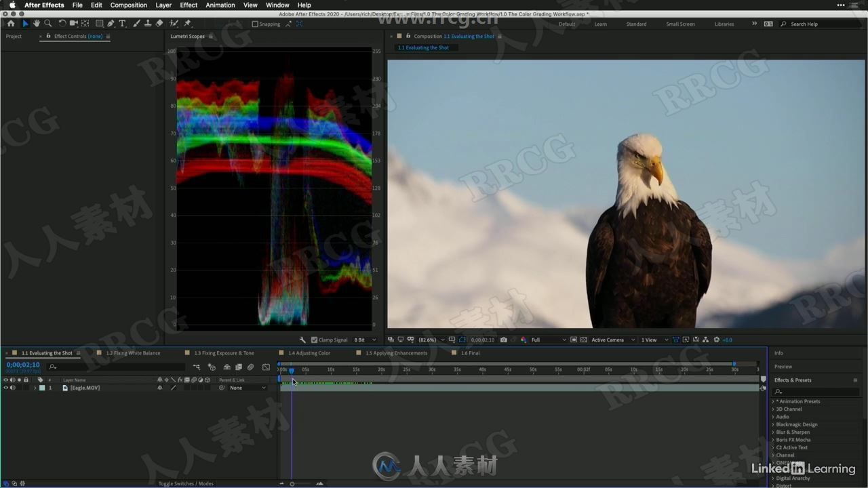This screenshot has width=868, height=488.
Task: Select the Roto Brush tool
Action: (174, 23)
